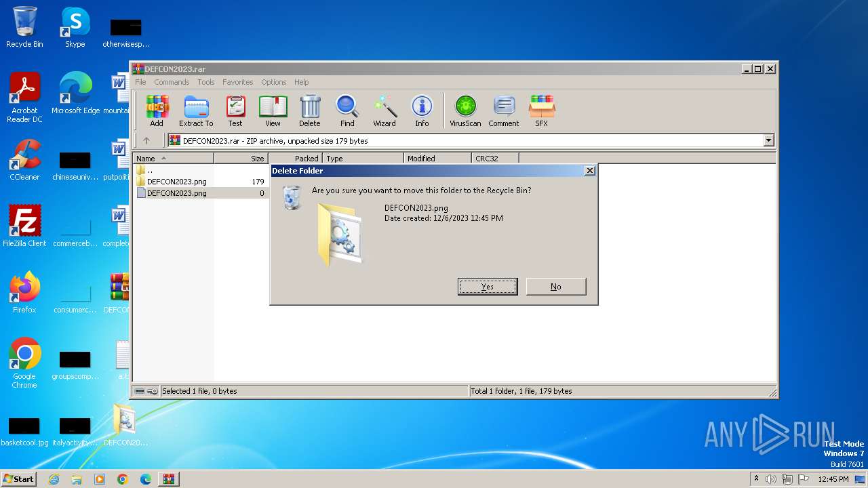Click the Delete toolbar icon

(310, 111)
